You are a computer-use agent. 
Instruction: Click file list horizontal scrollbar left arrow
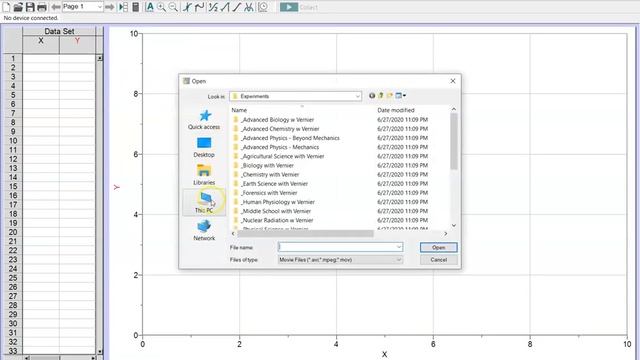click(233, 233)
